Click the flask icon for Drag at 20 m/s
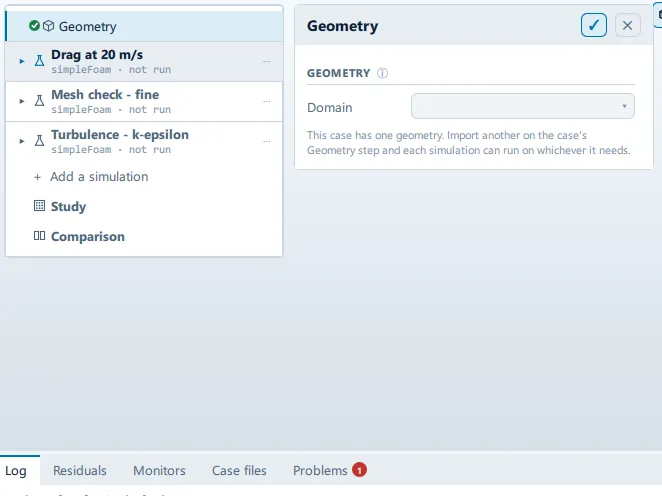 click(39, 61)
